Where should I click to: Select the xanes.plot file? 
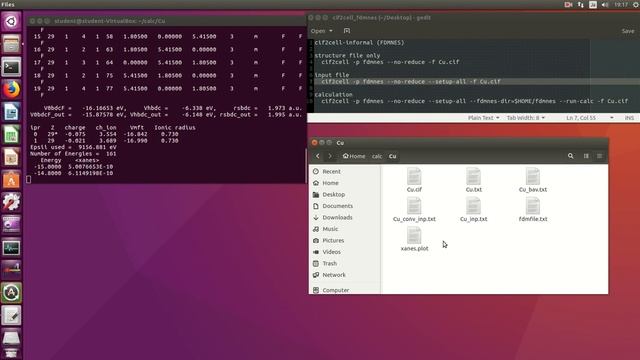point(414,239)
